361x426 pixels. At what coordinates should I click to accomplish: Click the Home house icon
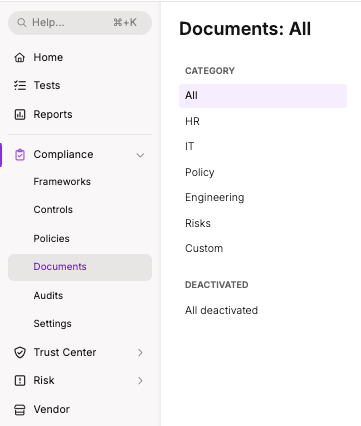pyautogui.click(x=20, y=57)
